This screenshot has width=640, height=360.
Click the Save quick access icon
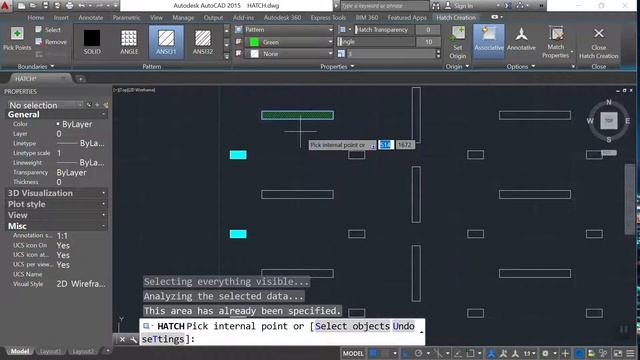coord(45,6)
